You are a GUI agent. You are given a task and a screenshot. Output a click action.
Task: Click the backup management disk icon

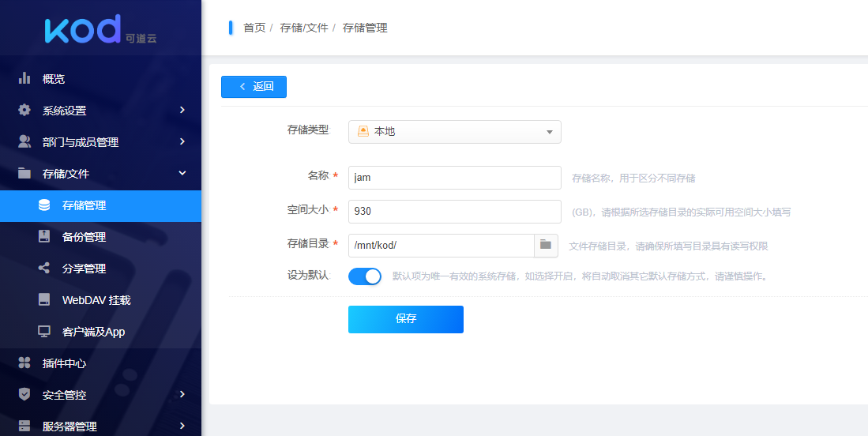point(44,237)
